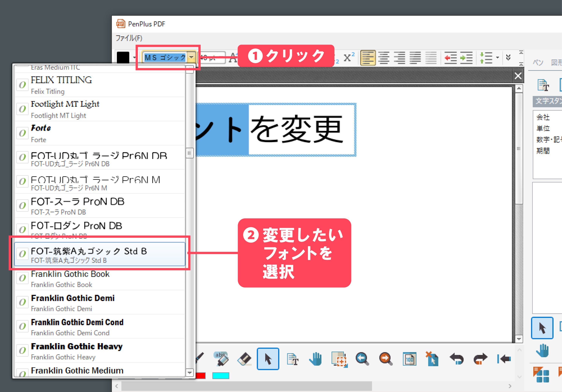The width and height of the screenshot is (562, 392).
Task: Align text left
Action: coord(368,58)
